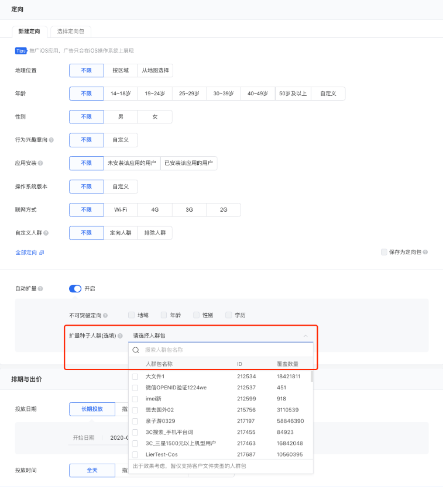
Task: Click help icon next to 应用安装
Action: coord(40,163)
